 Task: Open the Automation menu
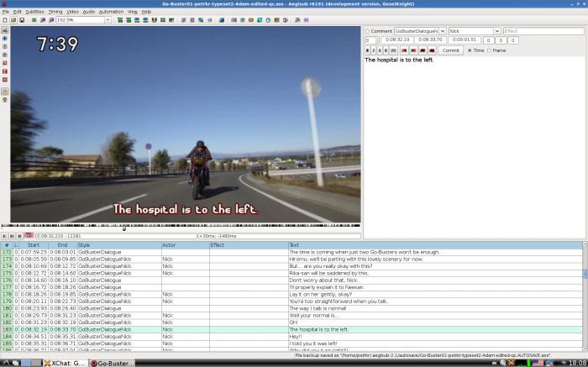point(111,12)
